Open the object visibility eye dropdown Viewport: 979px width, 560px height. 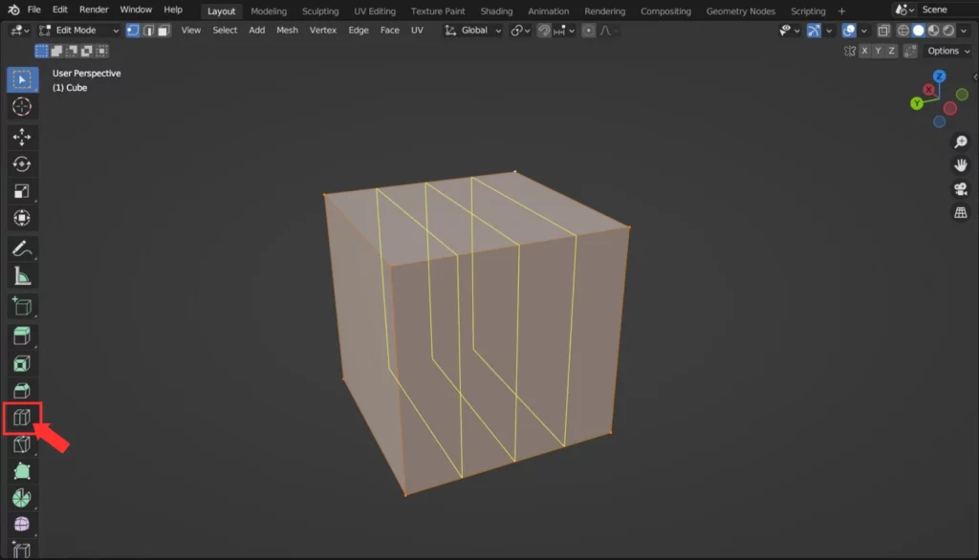tap(789, 31)
